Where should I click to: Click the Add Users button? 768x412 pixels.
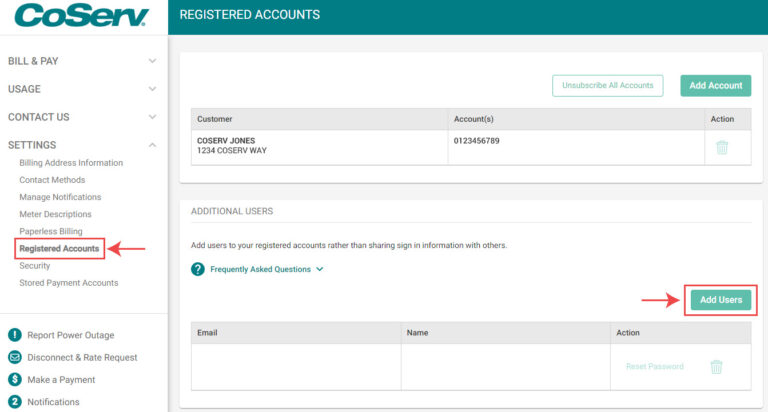pyautogui.click(x=720, y=300)
